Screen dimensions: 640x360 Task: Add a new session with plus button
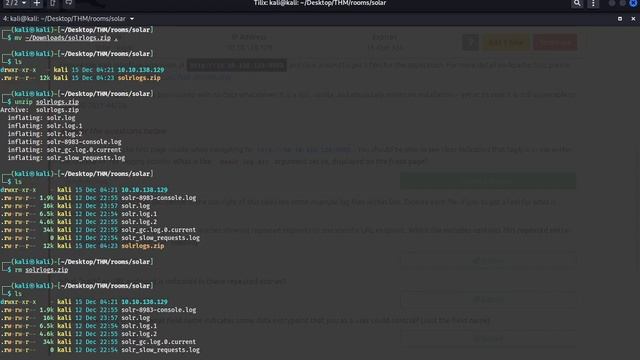coord(37,3)
